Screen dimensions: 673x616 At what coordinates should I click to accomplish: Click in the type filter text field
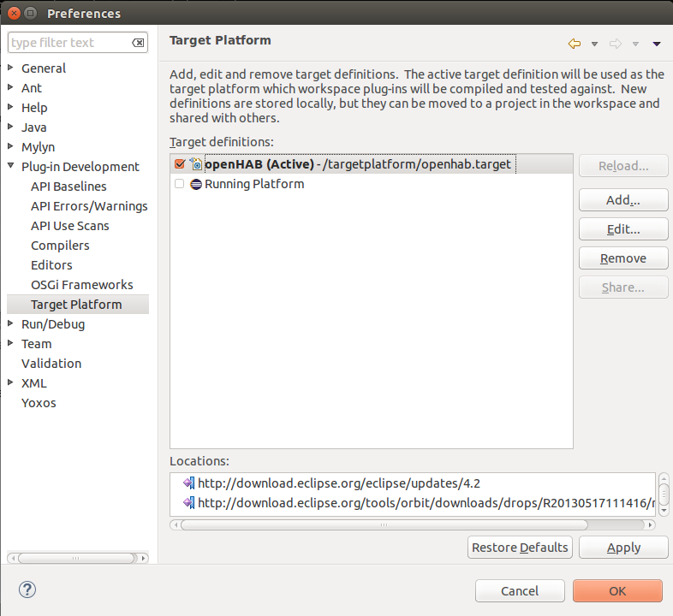point(68,43)
